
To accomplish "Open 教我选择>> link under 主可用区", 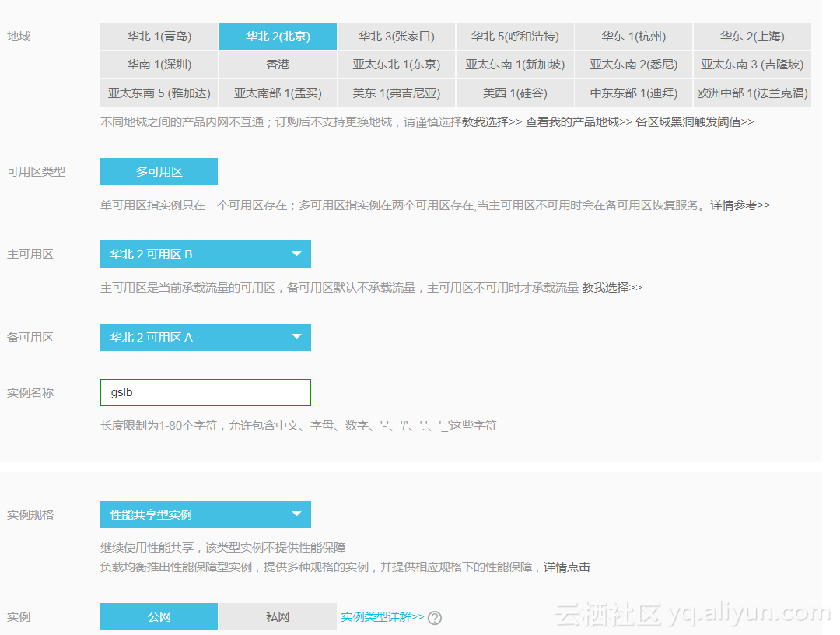I will 612,288.
